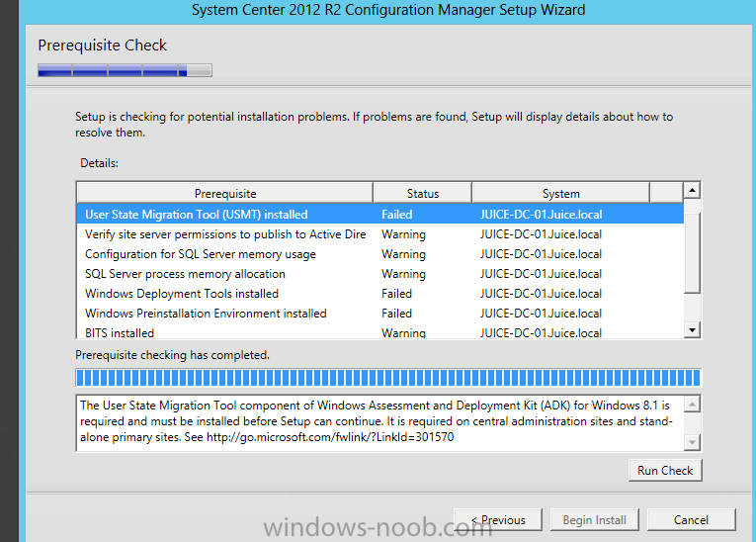Screen dimensions: 756x542
Task: Cancel the setup wizard
Action: point(691,520)
